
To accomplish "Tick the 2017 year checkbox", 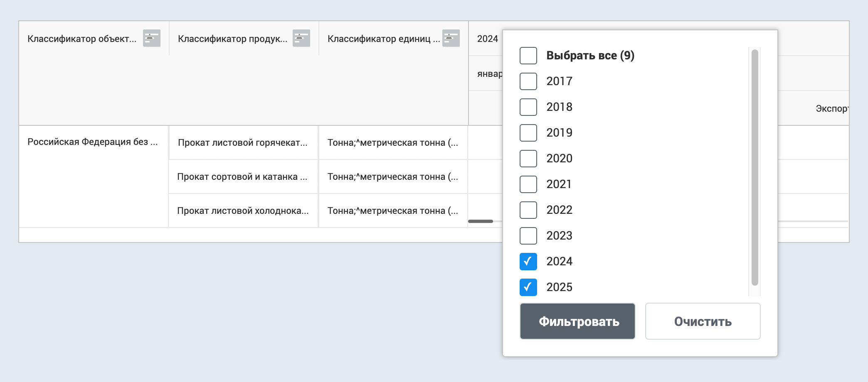I will tap(528, 81).
